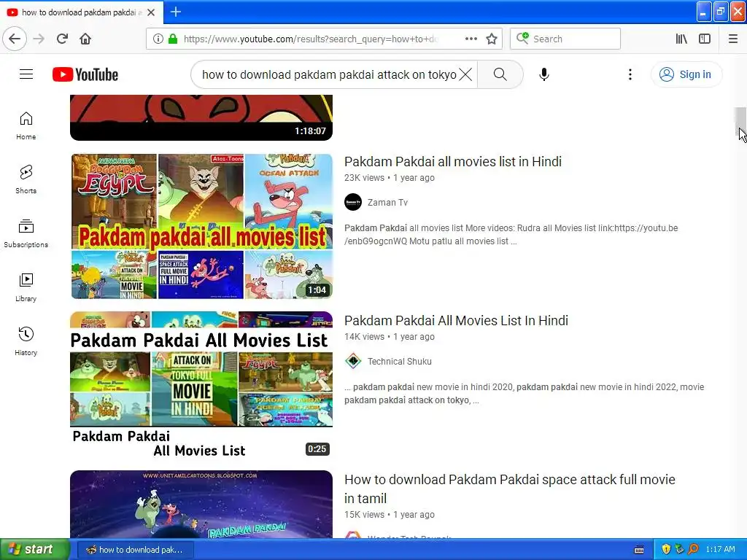747x560 pixels.
Task: Reload the current page
Action: click(x=62, y=39)
